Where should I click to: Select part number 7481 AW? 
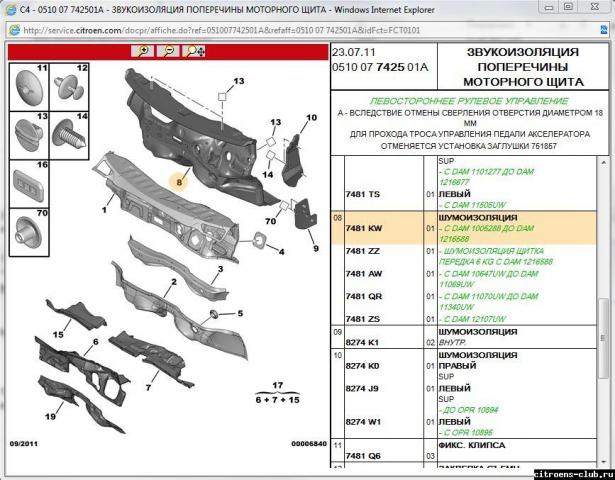(x=364, y=274)
